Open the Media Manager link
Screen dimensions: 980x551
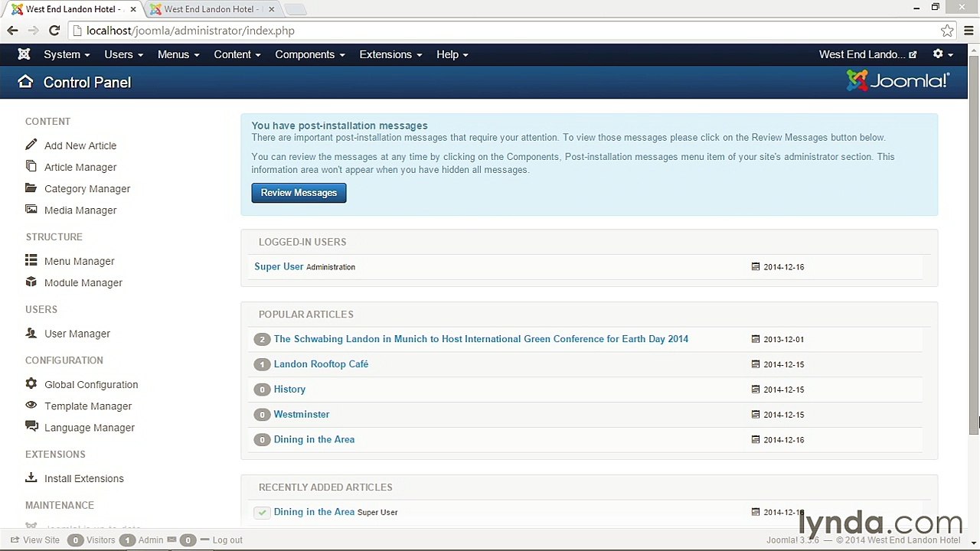[80, 210]
